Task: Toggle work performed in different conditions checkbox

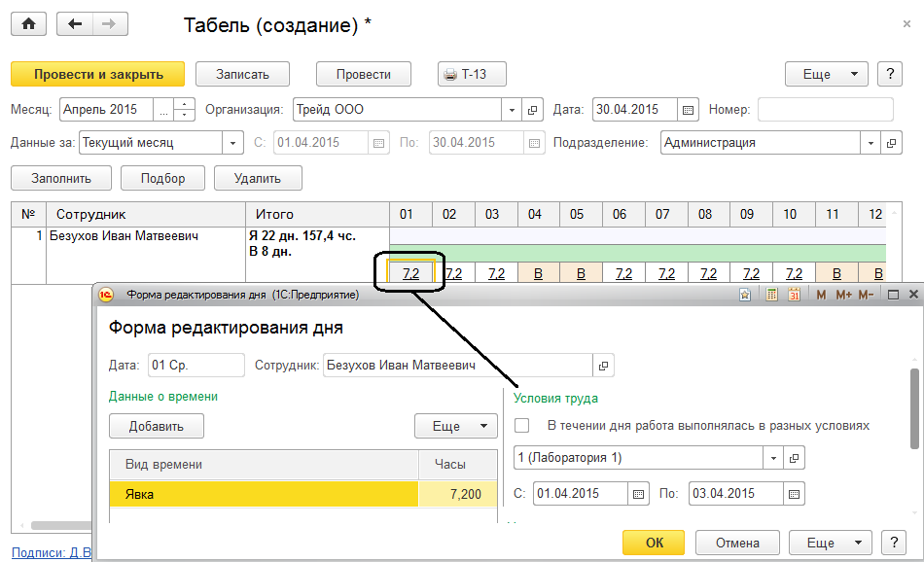Action: pos(521,425)
